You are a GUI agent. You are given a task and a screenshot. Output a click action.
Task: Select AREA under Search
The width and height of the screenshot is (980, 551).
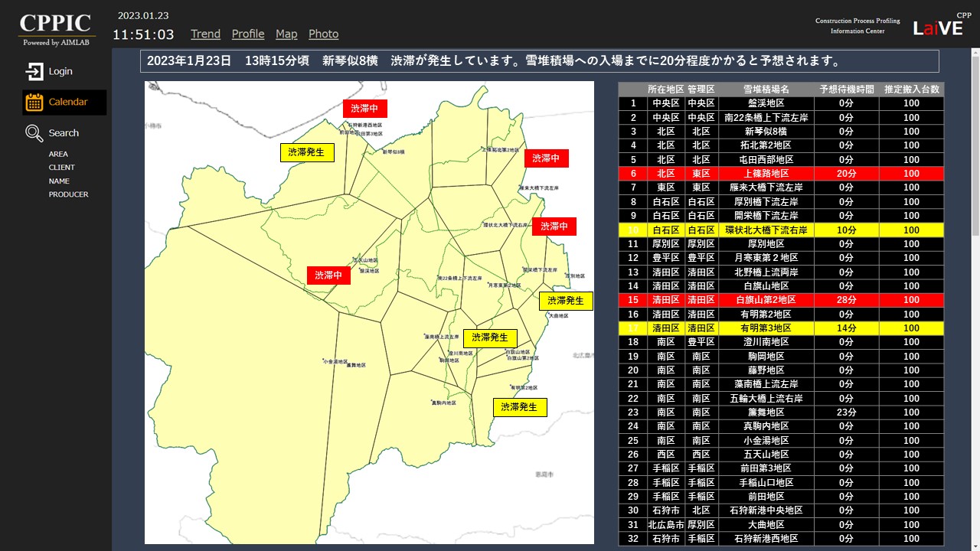coord(58,155)
